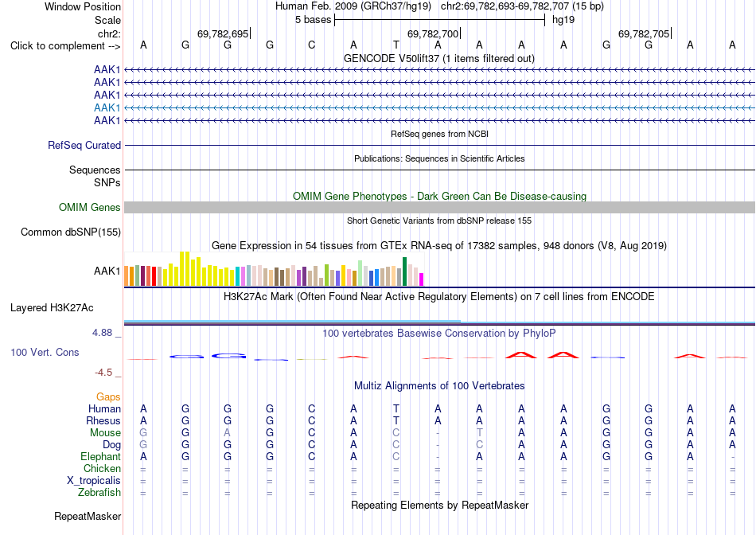Open '100 vertebrates Basewise Conservation by PhyloP' title
This screenshot has width=756, height=535.
click(439, 333)
